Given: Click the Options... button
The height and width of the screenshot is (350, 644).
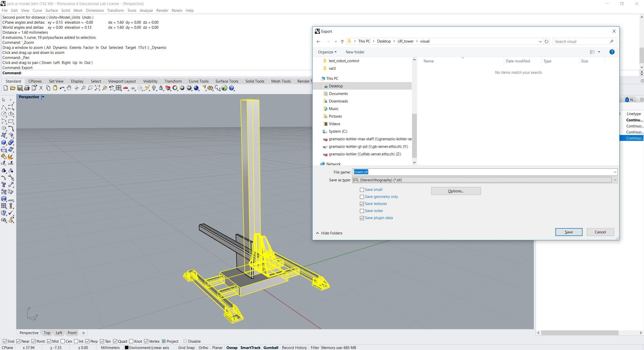Looking at the screenshot, I should point(456,191).
